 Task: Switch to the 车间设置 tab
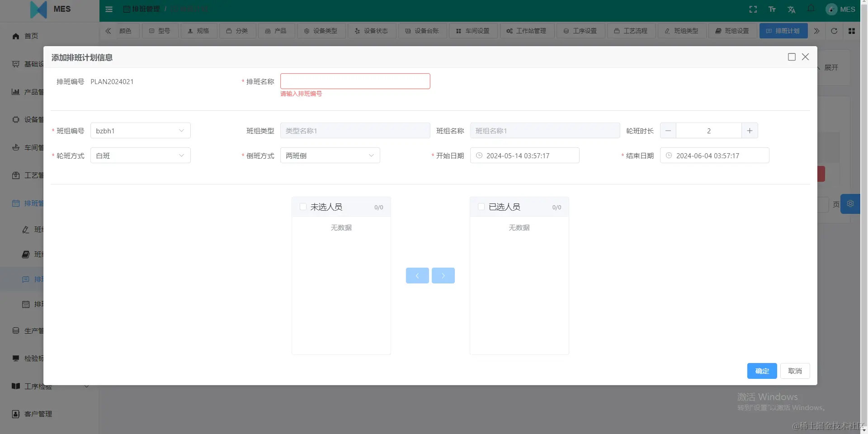click(473, 31)
